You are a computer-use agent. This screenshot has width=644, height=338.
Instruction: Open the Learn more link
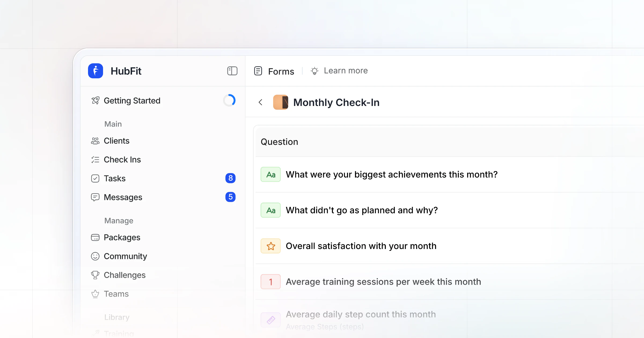point(346,71)
